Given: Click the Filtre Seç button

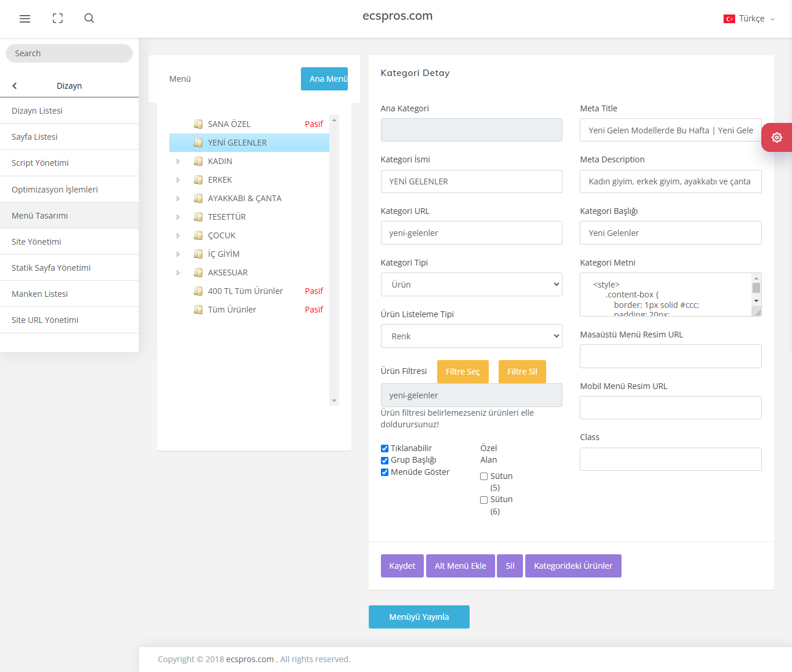Looking at the screenshot, I should point(463,372).
